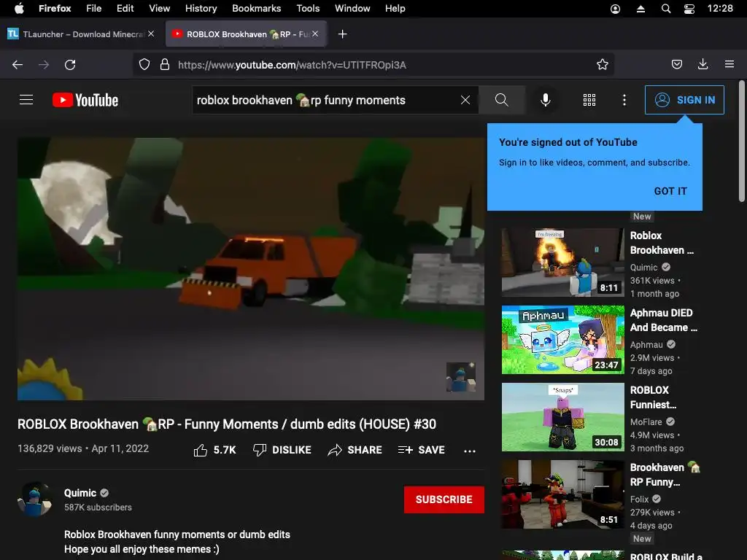Viewport: 747px width, 560px height.
Task: Dismiss sign-out notice with GOT IT
Action: (670, 191)
